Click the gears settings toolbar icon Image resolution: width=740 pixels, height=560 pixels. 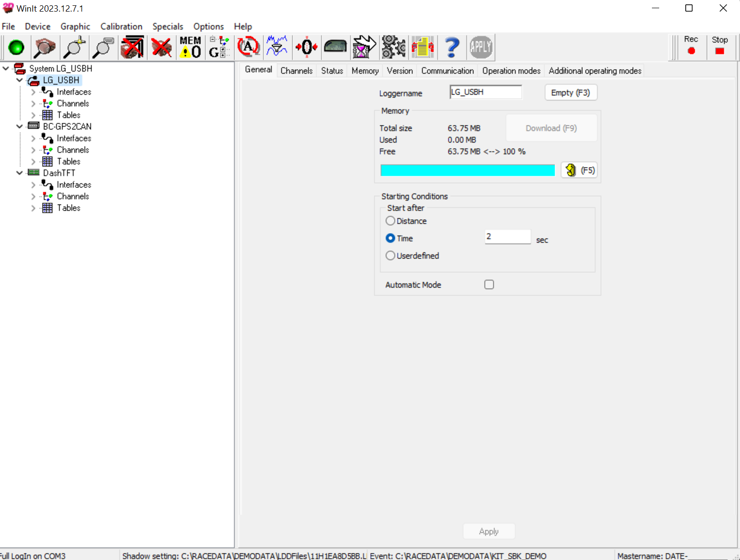click(x=393, y=47)
